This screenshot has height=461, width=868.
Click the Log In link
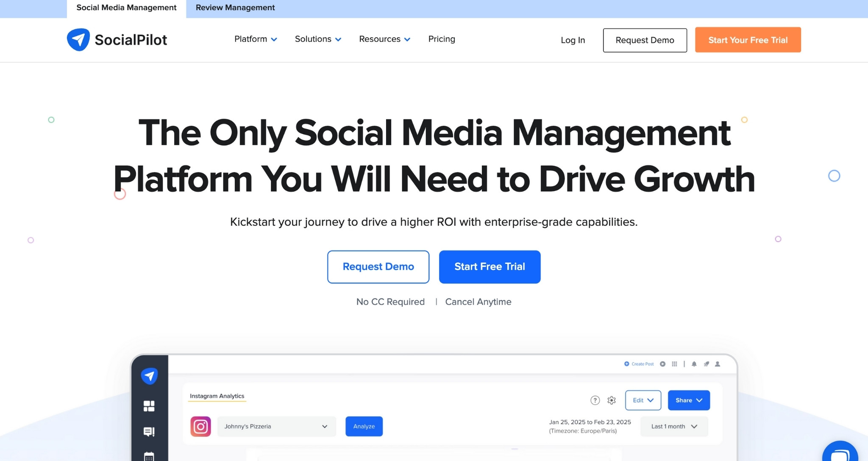[x=573, y=40]
